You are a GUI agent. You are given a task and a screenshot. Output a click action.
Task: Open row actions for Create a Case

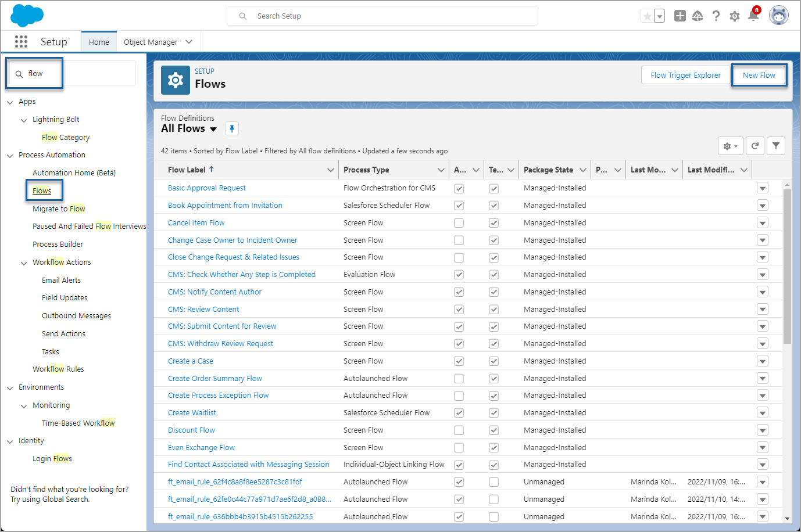(x=763, y=361)
